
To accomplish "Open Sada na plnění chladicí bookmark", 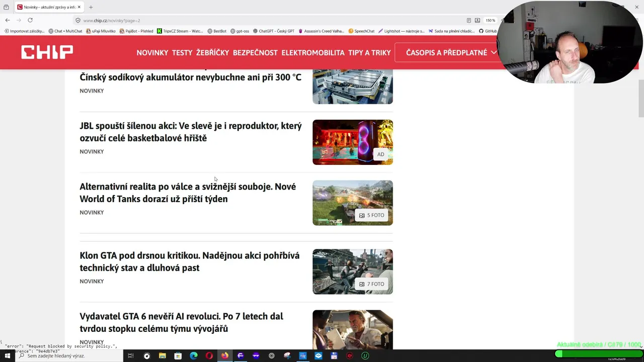I will (451, 31).
